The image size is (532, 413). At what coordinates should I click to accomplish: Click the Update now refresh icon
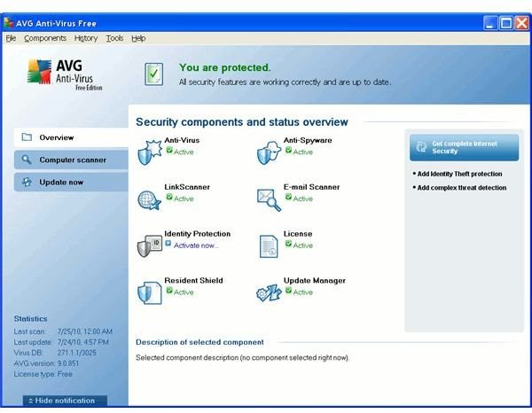click(27, 182)
